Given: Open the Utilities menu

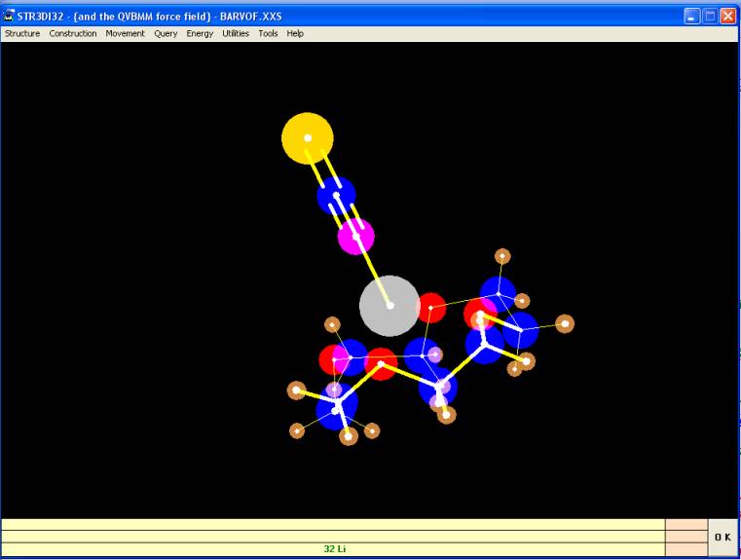Looking at the screenshot, I should [x=236, y=33].
